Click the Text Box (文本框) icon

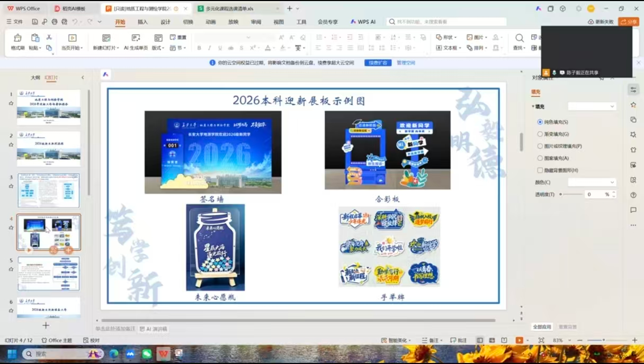point(439,48)
